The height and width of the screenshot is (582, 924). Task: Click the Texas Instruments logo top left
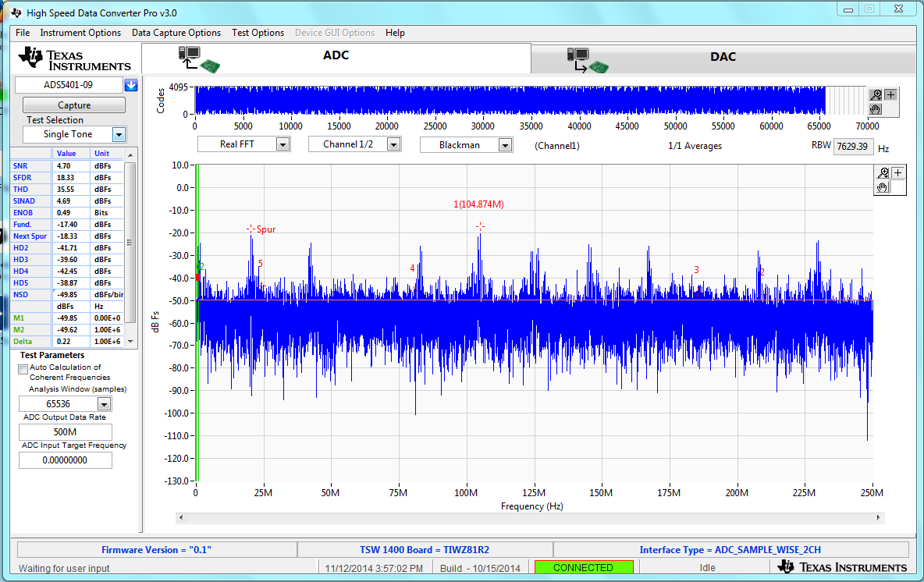pyautogui.click(x=74, y=60)
